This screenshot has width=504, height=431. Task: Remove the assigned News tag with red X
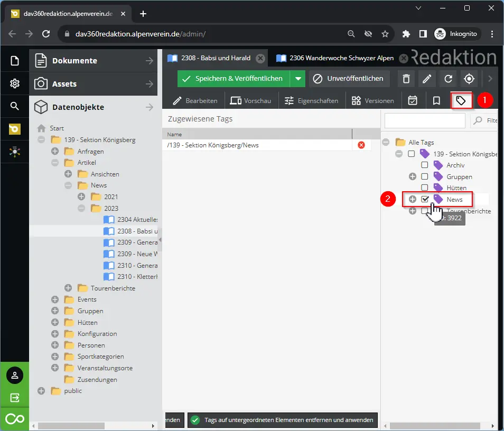tap(361, 145)
